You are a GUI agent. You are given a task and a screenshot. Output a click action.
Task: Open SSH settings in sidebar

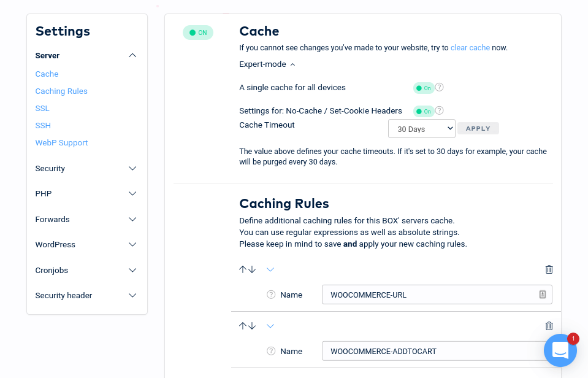pos(43,125)
